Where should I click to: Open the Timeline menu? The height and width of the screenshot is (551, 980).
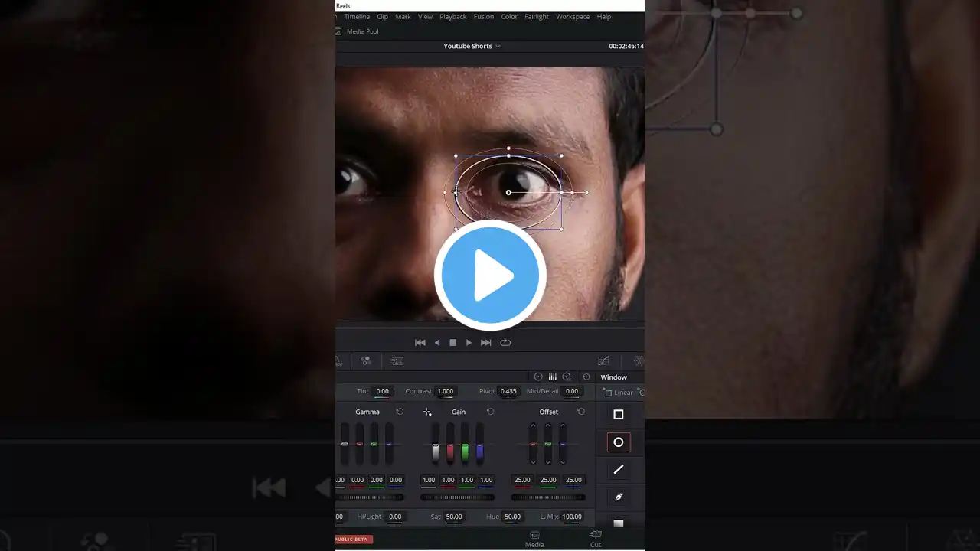click(x=357, y=17)
